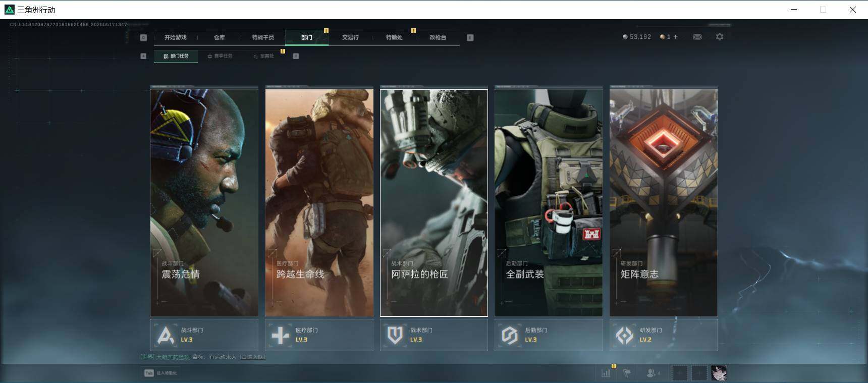
Task: Click the second empty squad slot plus
Action: point(699,373)
